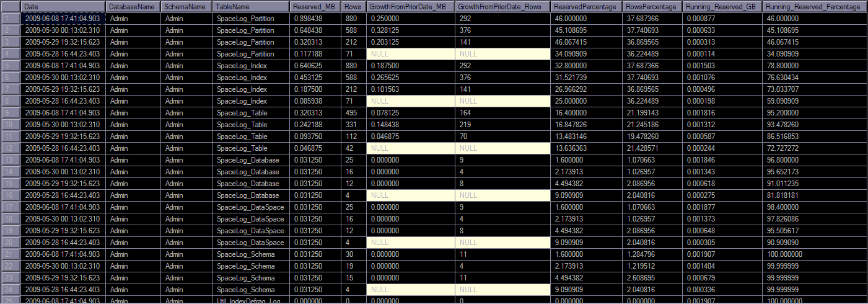Select the cell with value 0.093750
The width and height of the screenshot is (868, 304).
314,136
